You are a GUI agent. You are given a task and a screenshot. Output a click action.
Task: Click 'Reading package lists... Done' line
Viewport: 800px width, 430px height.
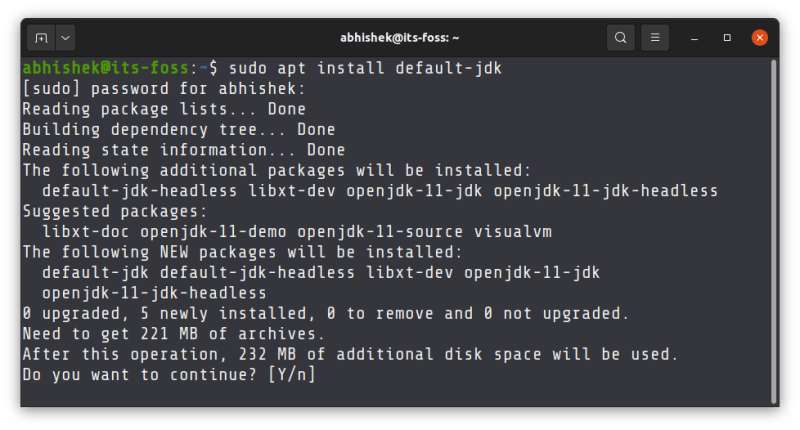coord(164,109)
